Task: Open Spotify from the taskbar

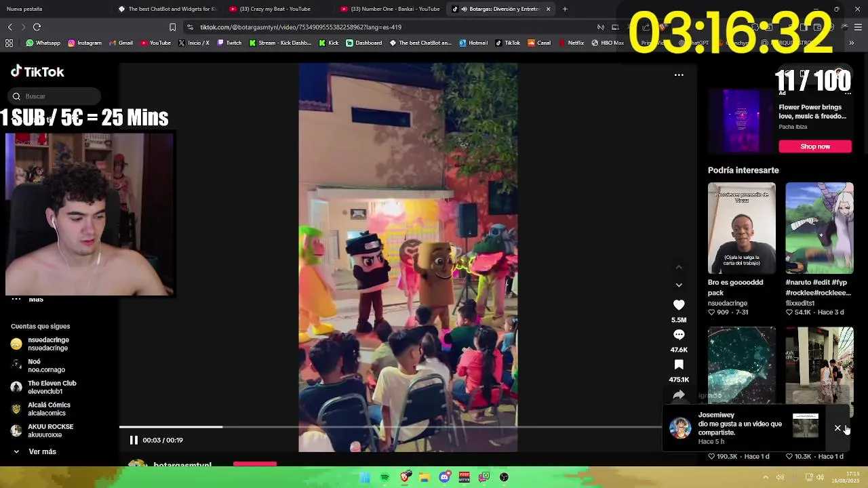Action: (x=384, y=477)
